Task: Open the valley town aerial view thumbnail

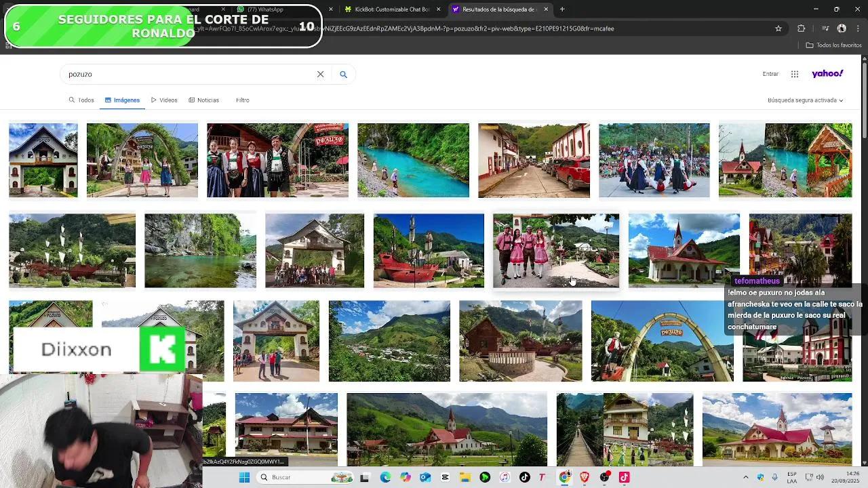Action: click(x=389, y=341)
